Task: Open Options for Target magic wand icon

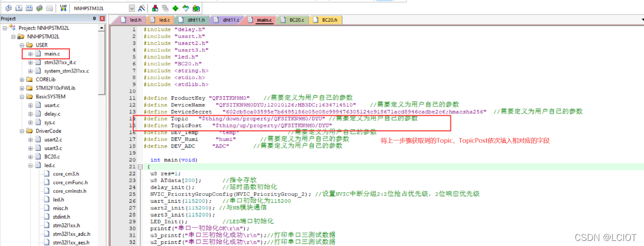Action: (141, 8)
